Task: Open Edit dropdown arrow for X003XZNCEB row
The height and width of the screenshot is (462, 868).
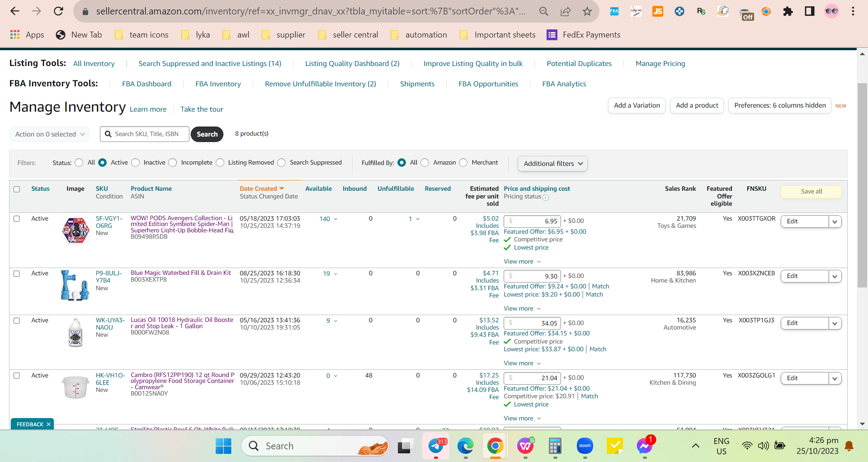Action: 835,276
